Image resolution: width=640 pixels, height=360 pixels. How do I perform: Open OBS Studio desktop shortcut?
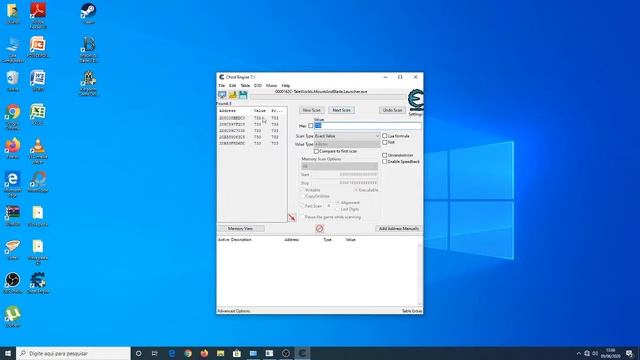(x=13, y=283)
